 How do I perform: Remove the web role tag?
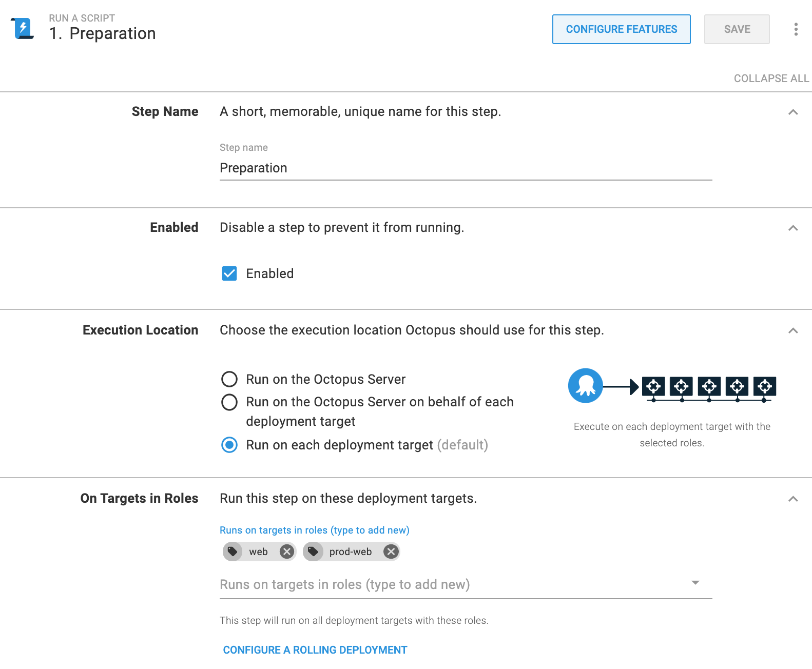[x=287, y=552]
